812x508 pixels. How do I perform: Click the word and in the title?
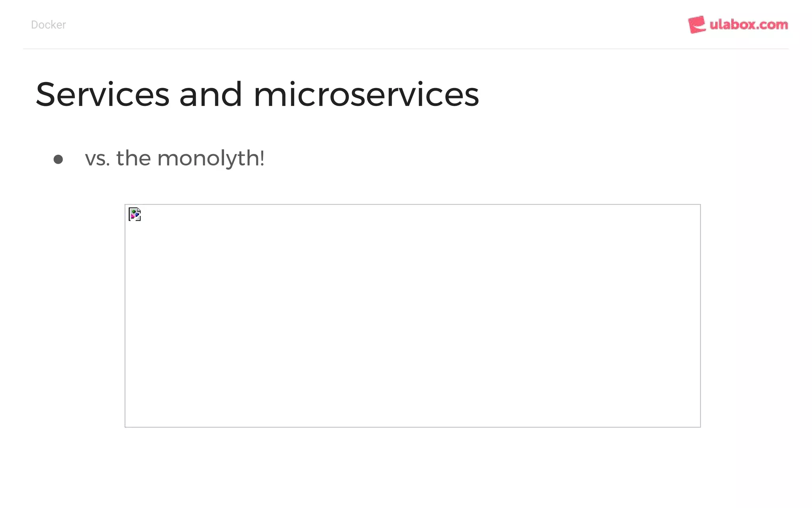[x=211, y=94]
